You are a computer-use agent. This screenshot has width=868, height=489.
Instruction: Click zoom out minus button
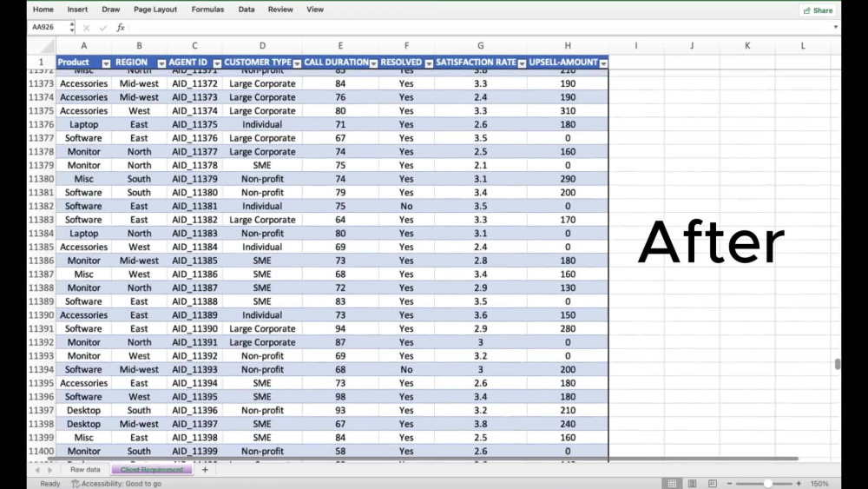pos(730,484)
